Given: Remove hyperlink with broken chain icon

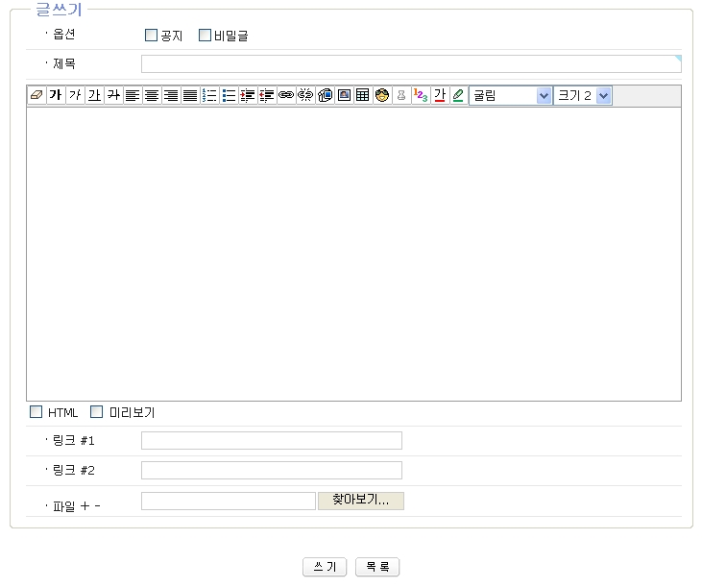Looking at the screenshot, I should point(305,95).
